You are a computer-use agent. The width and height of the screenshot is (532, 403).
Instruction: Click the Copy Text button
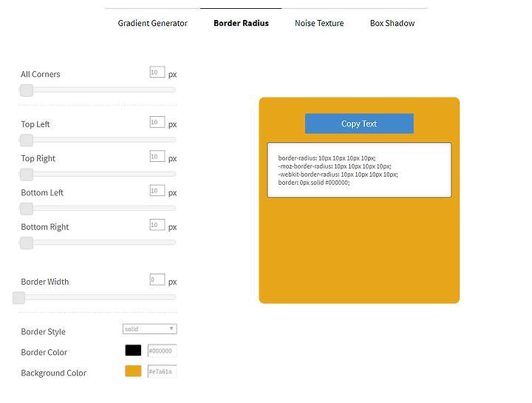coord(359,123)
